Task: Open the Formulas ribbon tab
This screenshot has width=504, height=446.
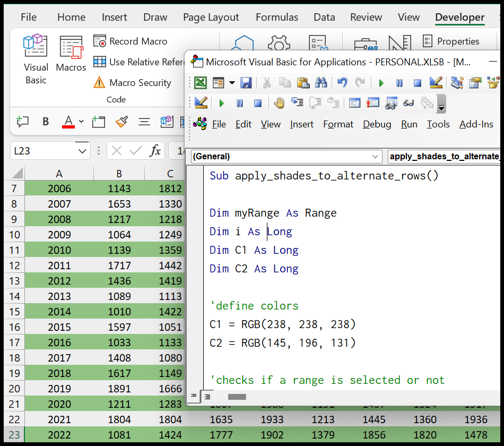Action: point(277,17)
